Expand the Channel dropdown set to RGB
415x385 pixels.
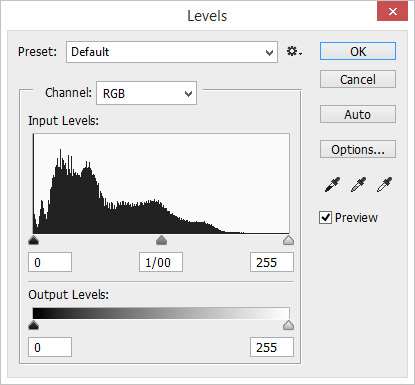[x=147, y=93]
